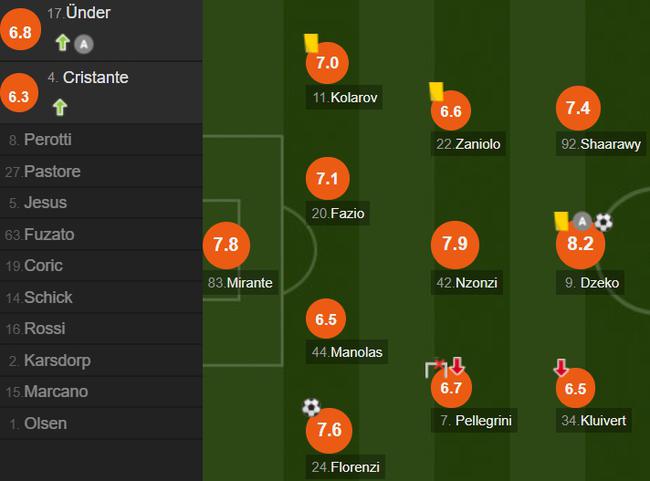
Task: Click Pellegrini's missed-shot goalpost icon
Action: pos(436,367)
